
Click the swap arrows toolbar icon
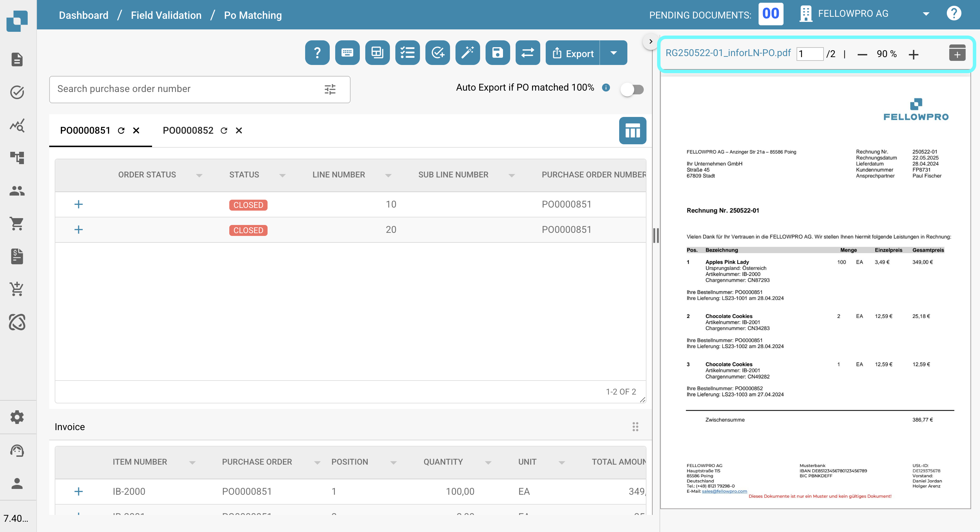(x=527, y=53)
